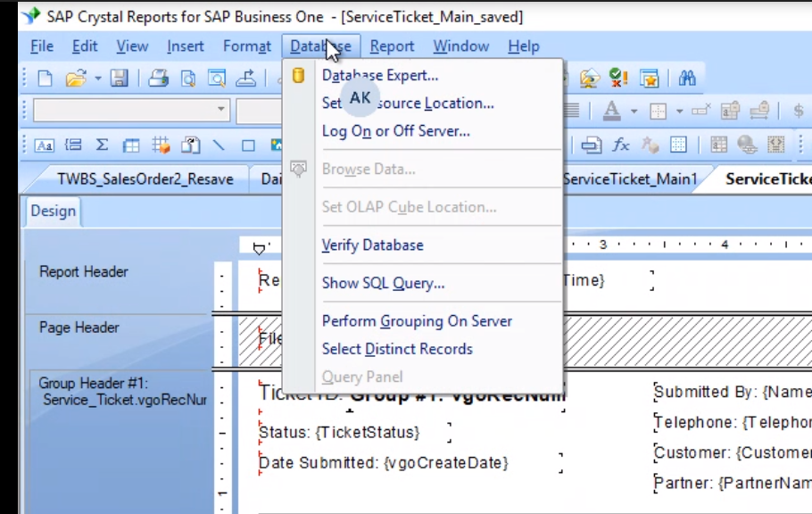
Task: Open the font name combo box
Action: click(131, 110)
